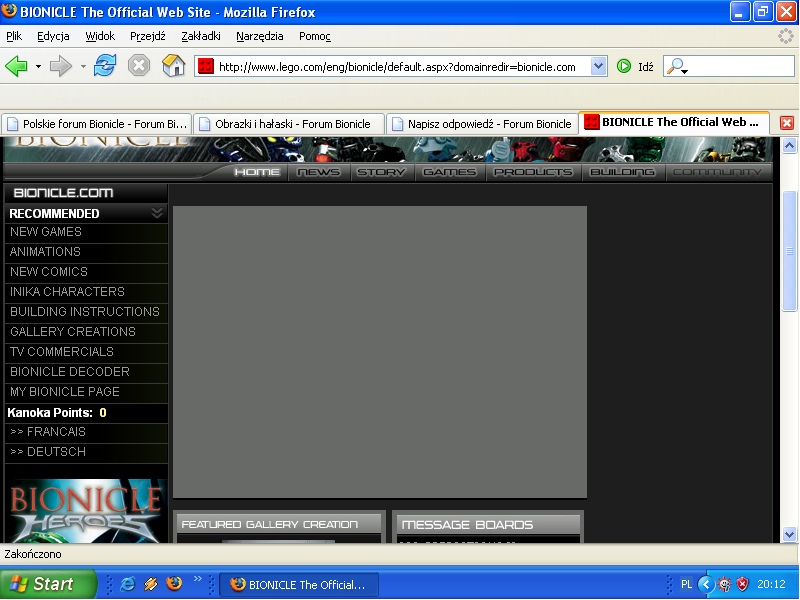Switch to Obrazki i hałaski tab
The image size is (800, 600).
[x=289, y=124]
